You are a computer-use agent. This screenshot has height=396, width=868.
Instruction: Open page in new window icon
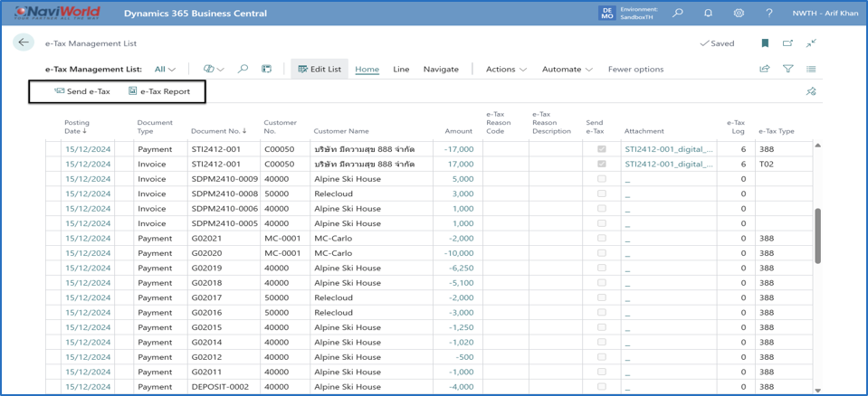787,43
